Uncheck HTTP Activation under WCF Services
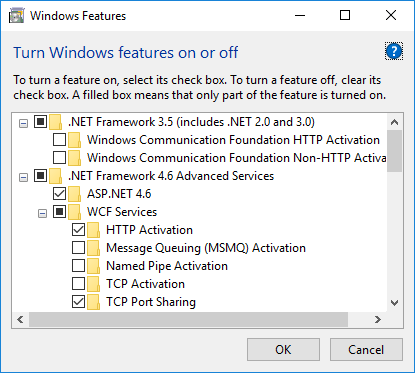Viewport: 415px width, 373px height. click(78, 230)
